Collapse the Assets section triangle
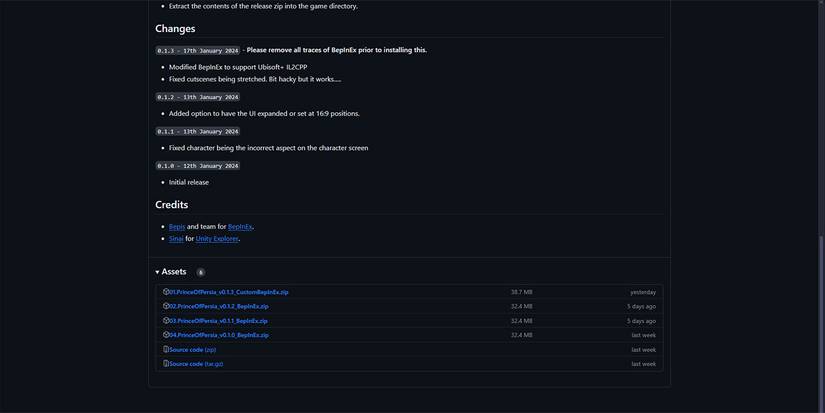Screen dimensions: 825x413 pos(157,272)
